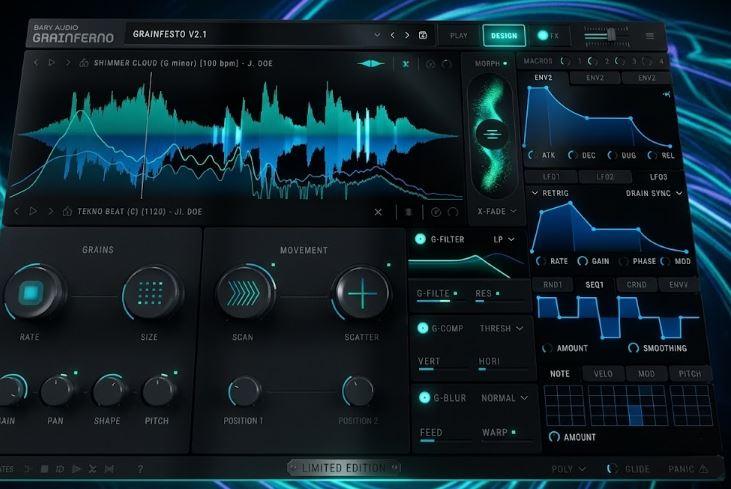731x489 pixels.
Task: Open the THRESH dropdown in G-Comp
Action: (501, 329)
